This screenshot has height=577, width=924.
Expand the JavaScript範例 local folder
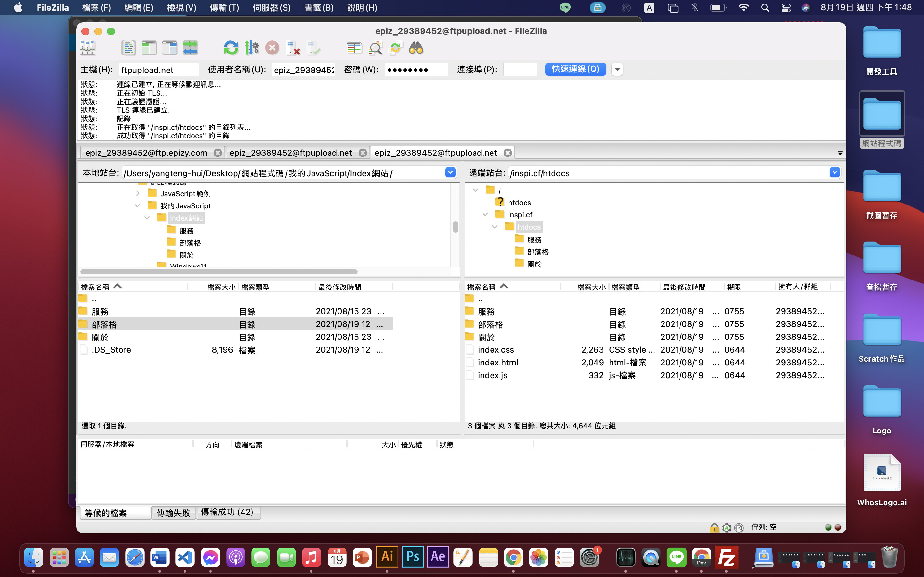(138, 194)
